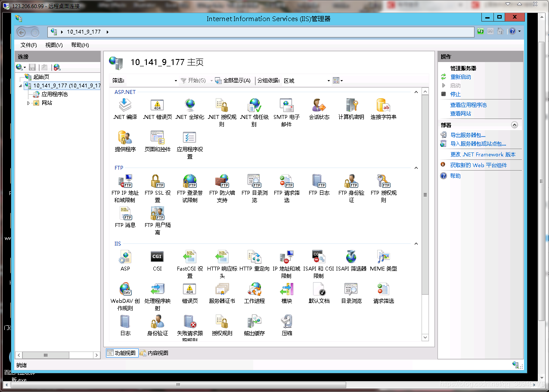
Task: Open the WebDAV 创作规则 feature
Action: tap(125, 296)
